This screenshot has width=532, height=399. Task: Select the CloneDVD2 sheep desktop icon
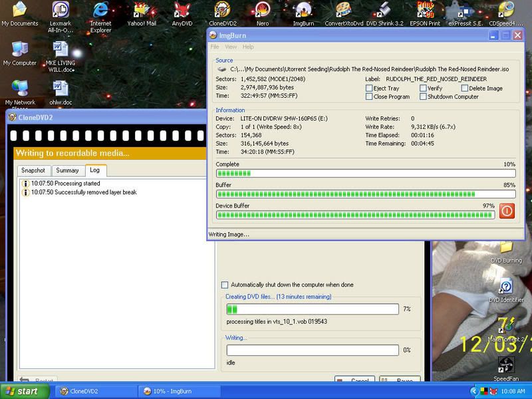tap(223, 13)
